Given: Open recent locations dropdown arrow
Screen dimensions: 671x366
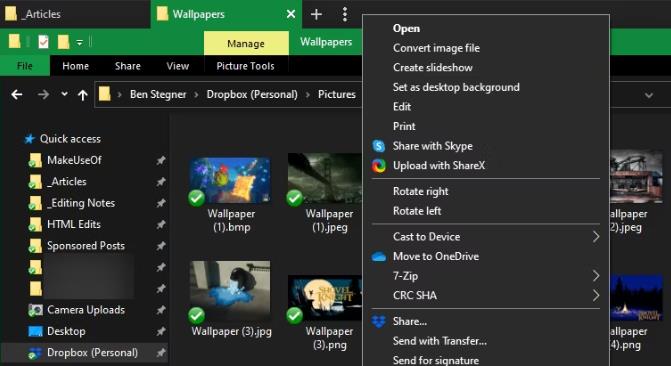Looking at the screenshot, I should (x=64, y=94).
